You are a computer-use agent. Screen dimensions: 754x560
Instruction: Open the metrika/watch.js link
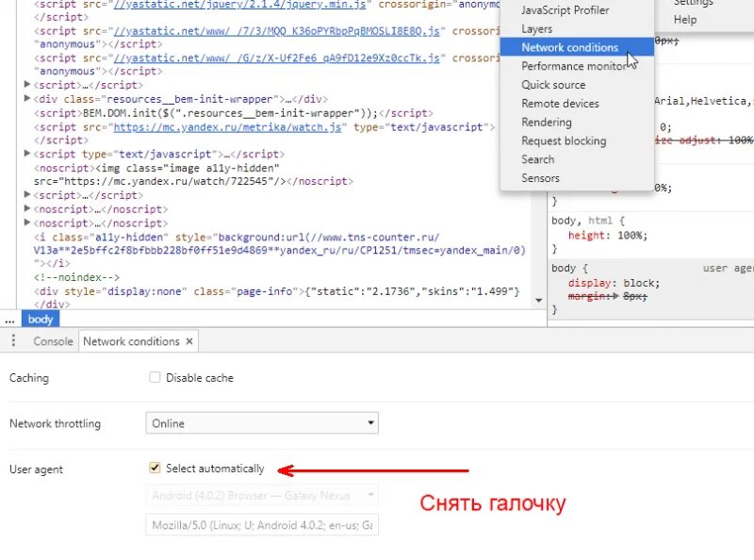click(x=227, y=127)
